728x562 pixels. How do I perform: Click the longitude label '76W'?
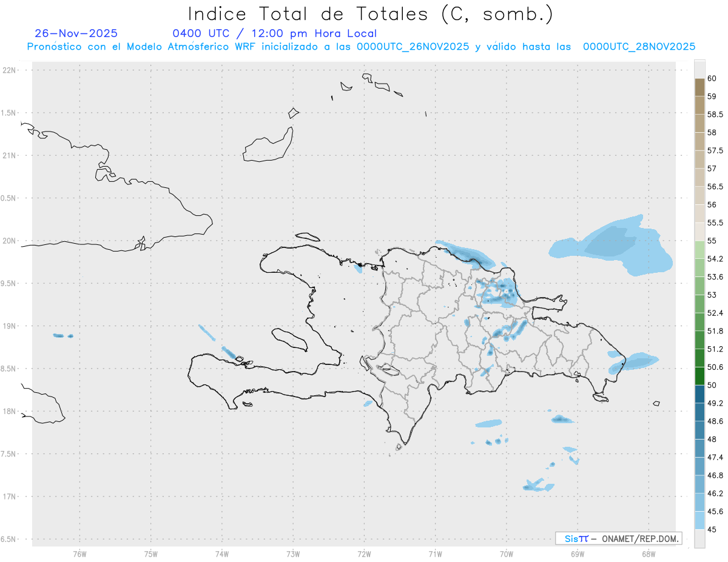point(79,554)
